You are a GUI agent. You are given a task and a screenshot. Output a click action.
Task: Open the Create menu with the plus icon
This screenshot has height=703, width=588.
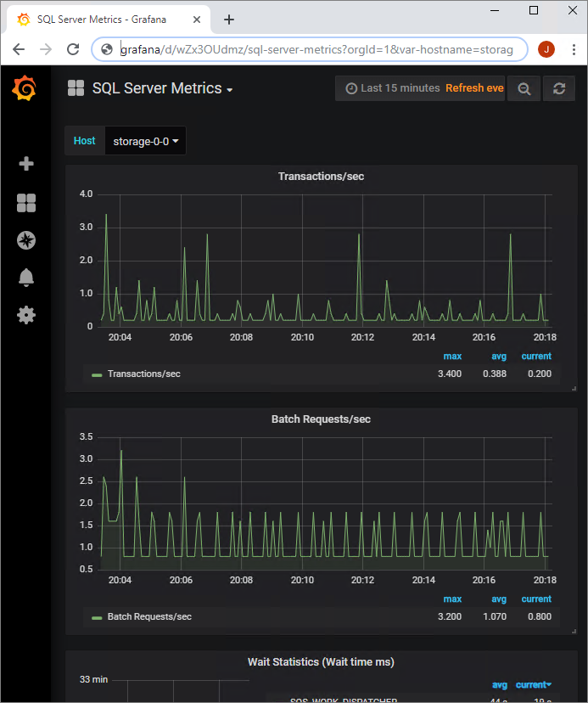25,164
